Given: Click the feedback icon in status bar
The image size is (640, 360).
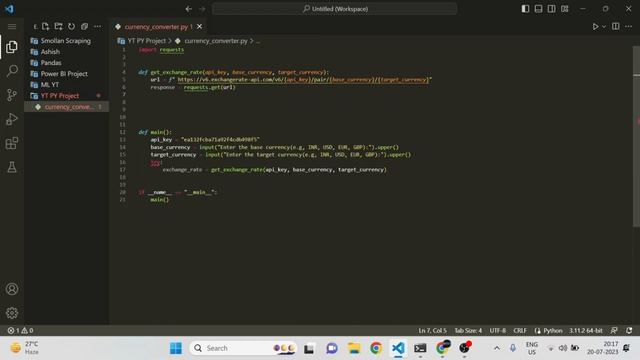Looking at the screenshot, I should [614, 330].
